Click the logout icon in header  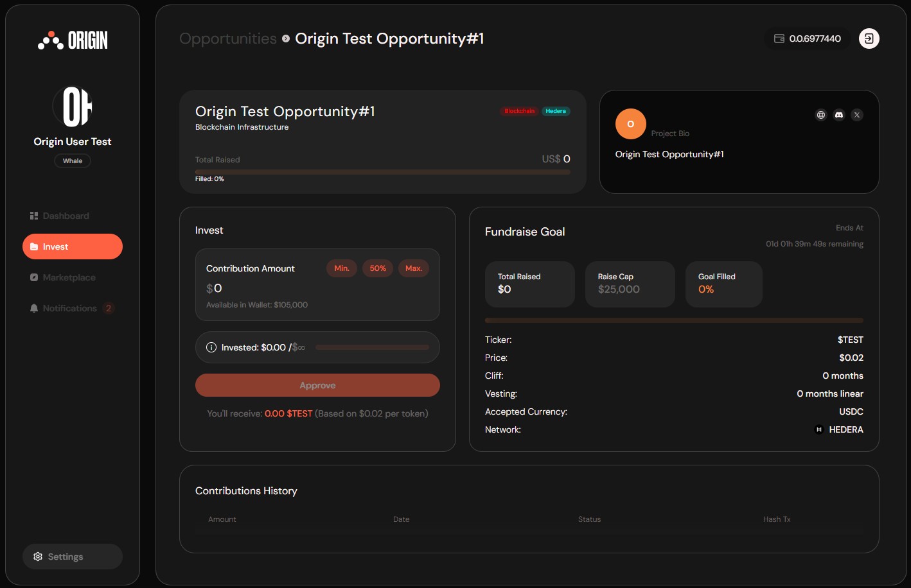click(869, 39)
